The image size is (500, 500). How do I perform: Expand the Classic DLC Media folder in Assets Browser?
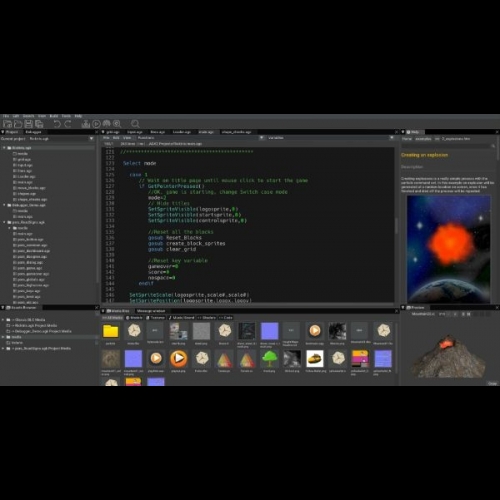click(3, 320)
